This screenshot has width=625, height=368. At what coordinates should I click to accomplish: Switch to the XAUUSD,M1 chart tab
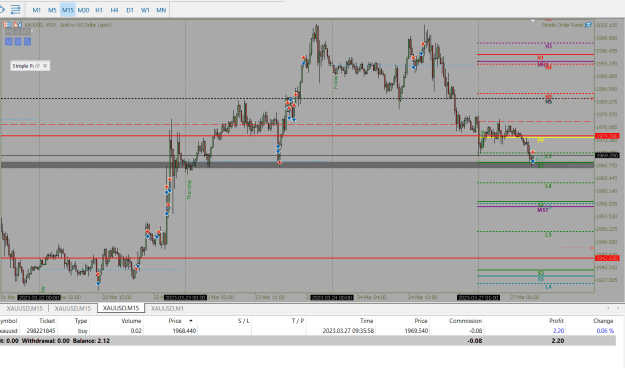167,308
